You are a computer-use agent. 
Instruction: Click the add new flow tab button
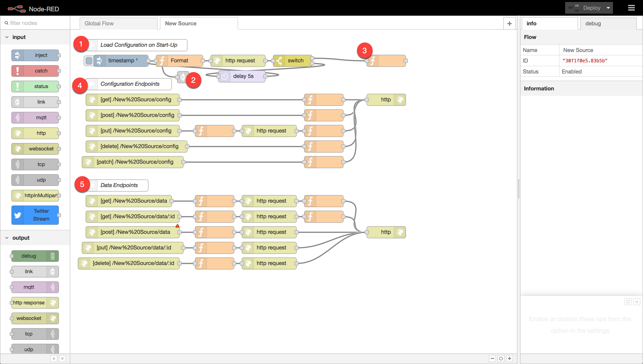[x=510, y=23]
